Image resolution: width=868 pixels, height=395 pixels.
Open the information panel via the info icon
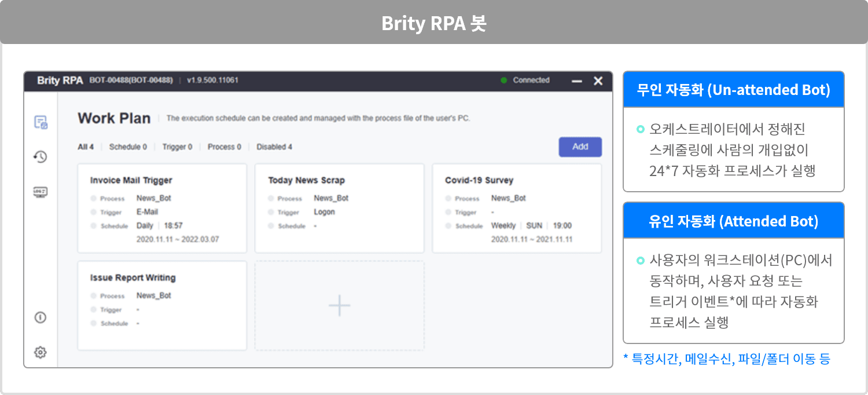(x=40, y=317)
